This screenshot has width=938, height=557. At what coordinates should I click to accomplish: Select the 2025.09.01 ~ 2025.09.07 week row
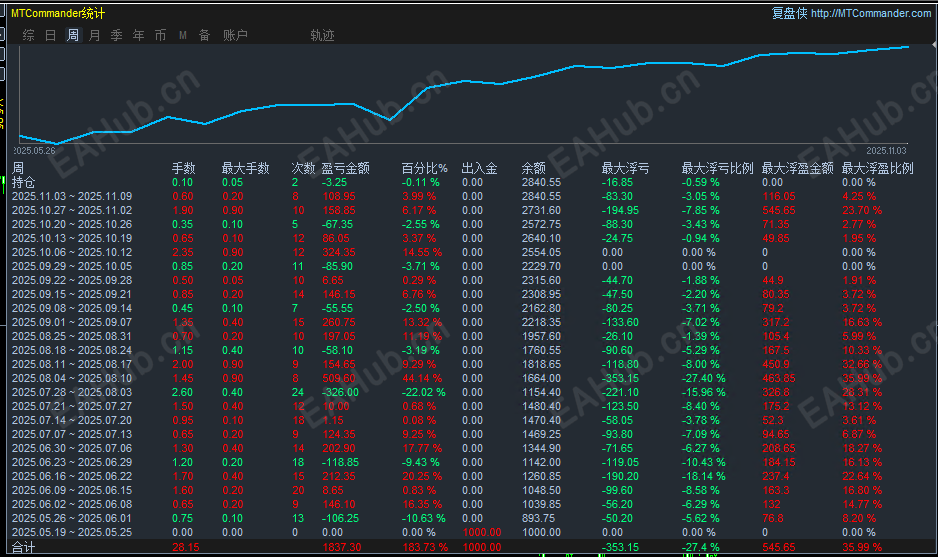pyautogui.click(x=470, y=322)
